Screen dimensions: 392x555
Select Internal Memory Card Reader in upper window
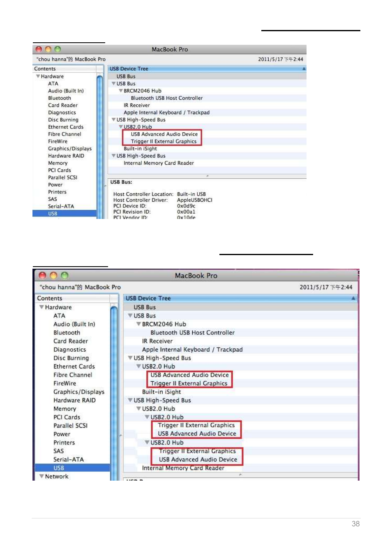[159, 163]
